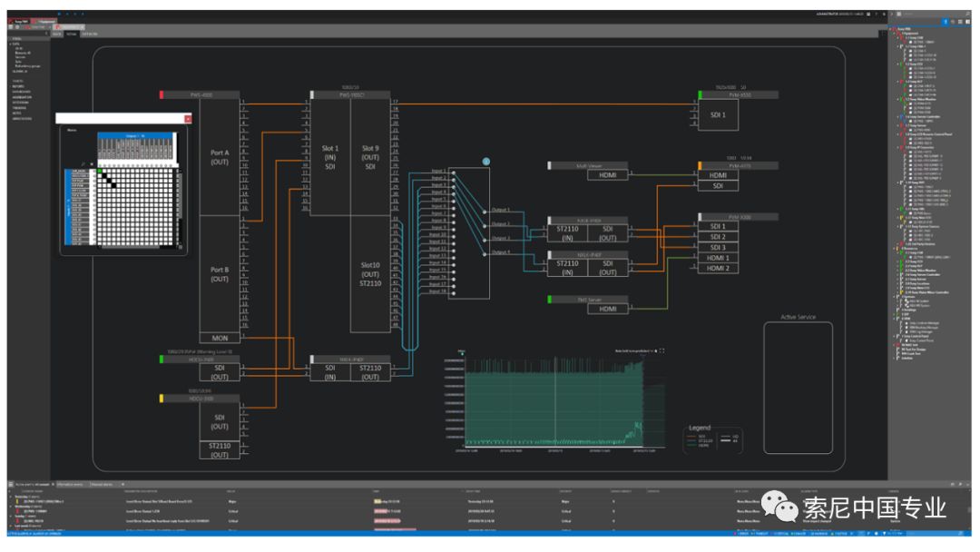Click the green TMT Server status indicator

point(549,300)
